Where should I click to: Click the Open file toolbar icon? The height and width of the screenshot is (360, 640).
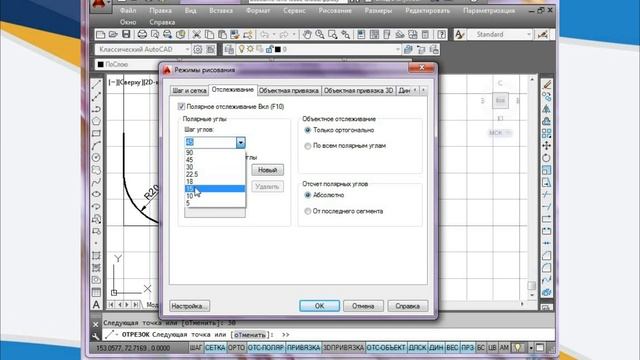[x=113, y=35]
